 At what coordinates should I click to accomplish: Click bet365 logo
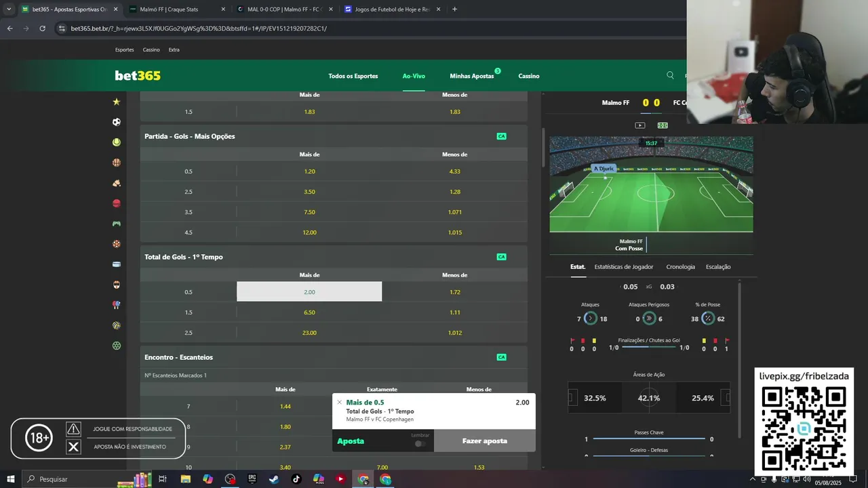[138, 75]
